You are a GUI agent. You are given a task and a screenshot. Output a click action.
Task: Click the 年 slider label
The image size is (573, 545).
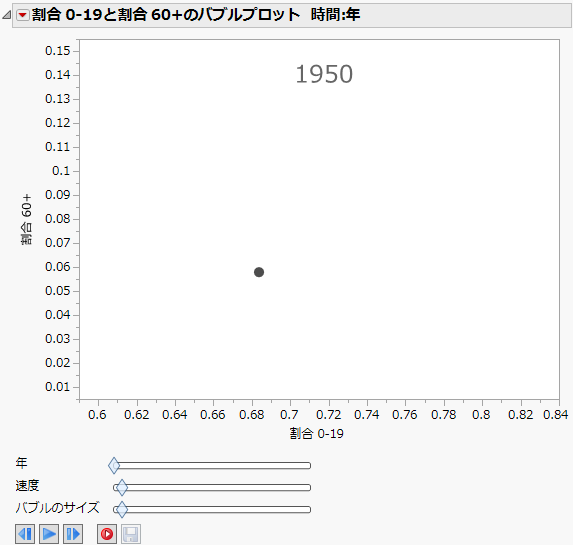21,463
